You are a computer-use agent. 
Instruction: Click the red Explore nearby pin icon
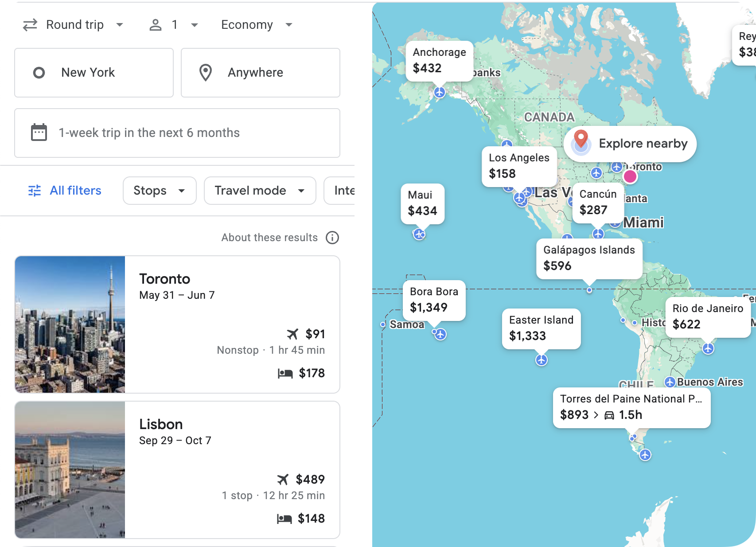tap(581, 142)
